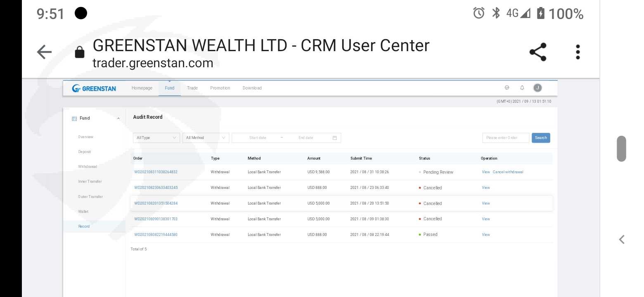This screenshot has height=297, width=644.
Task: Click the Search button
Action: point(541,138)
